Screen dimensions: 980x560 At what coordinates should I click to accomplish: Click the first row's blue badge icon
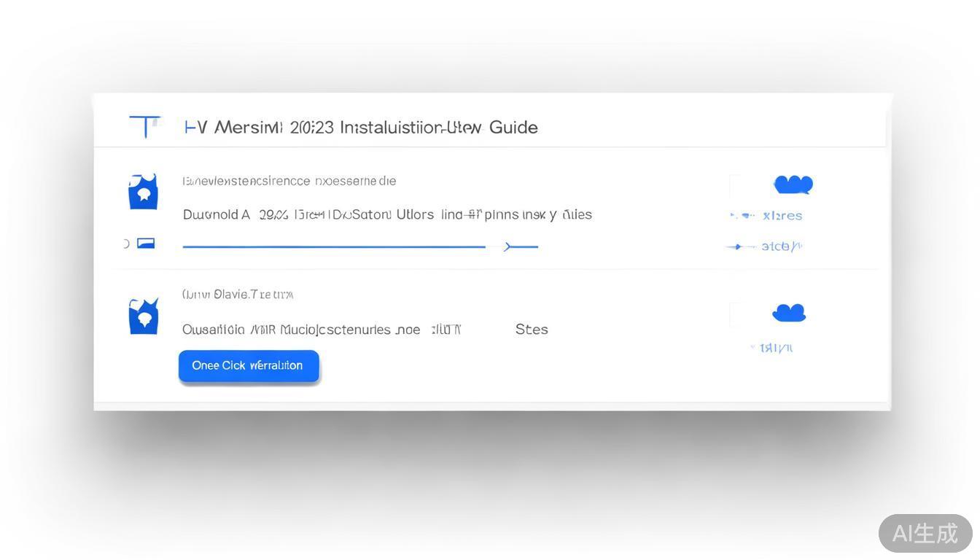143,192
